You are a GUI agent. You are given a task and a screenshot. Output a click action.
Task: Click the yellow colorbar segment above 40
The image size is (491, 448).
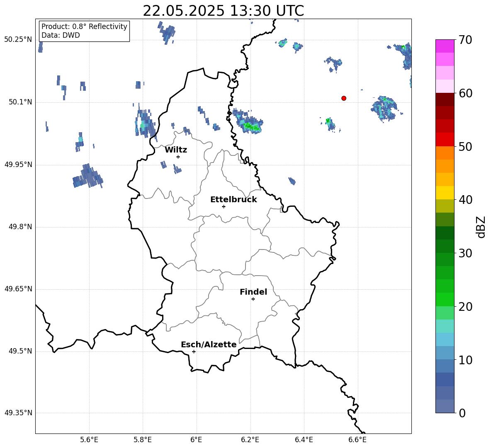click(445, 193)
